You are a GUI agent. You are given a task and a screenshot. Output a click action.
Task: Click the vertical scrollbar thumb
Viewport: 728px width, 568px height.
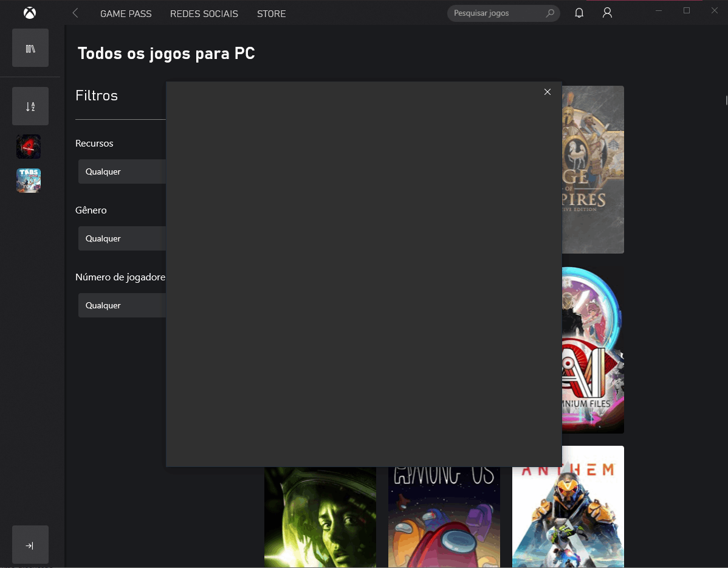(726, 100)
